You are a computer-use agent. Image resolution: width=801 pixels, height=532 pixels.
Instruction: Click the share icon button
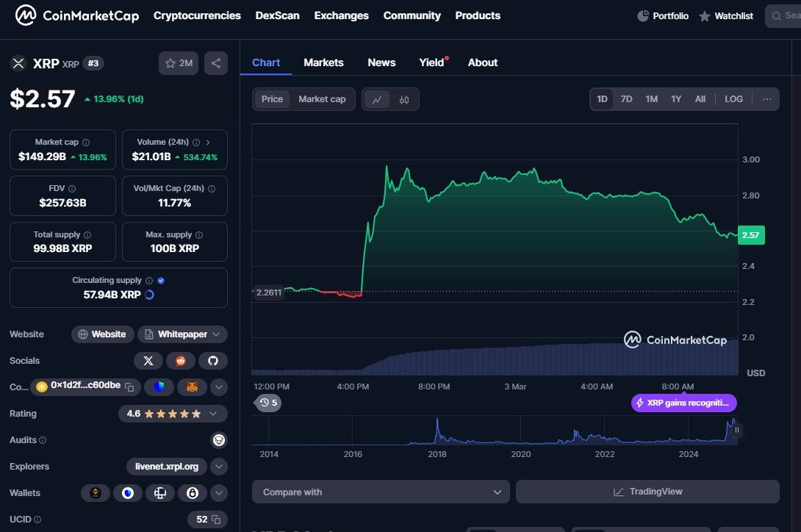[x=216, y=63]
